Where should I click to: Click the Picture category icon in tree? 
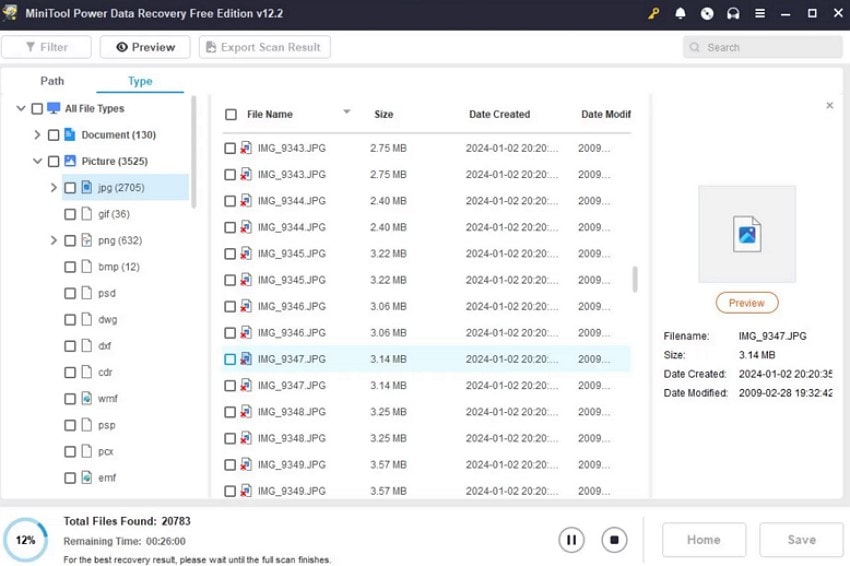pyautogui.click(x=70, y=161)
